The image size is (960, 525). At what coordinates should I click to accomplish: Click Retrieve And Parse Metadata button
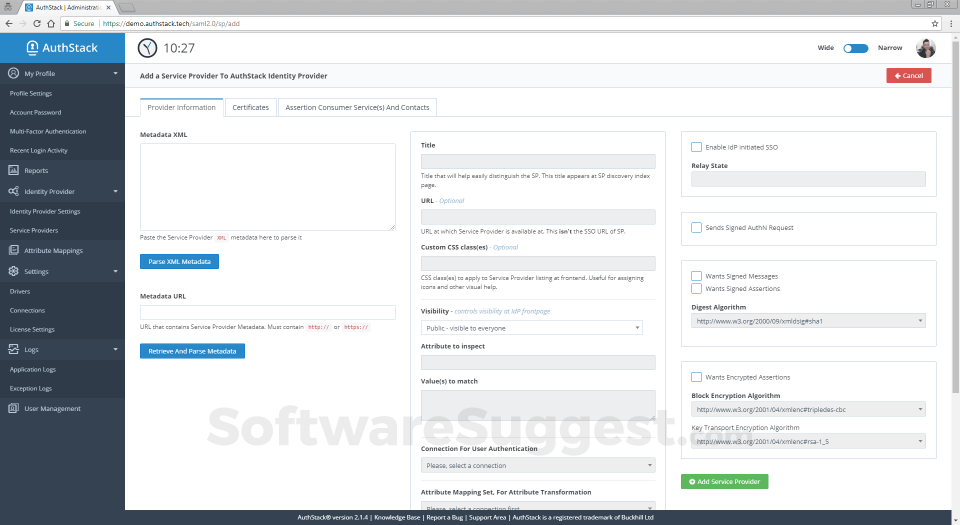tap(192, 351)
